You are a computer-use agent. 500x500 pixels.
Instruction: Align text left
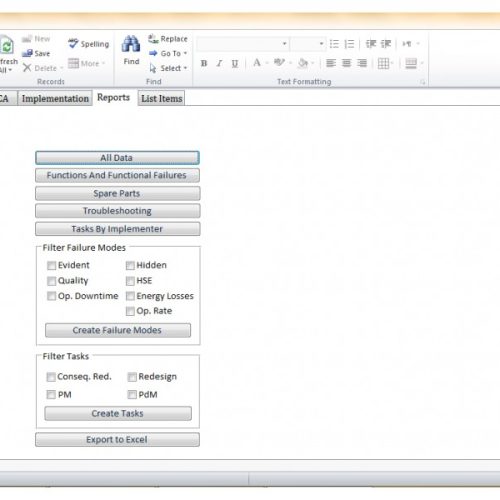coord(331,63)
